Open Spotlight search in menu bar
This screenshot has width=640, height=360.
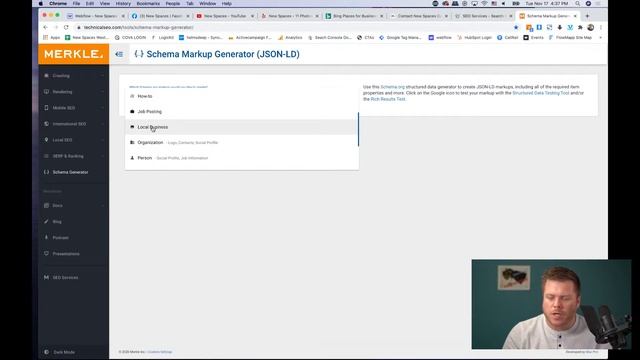[x=578, y=4]
